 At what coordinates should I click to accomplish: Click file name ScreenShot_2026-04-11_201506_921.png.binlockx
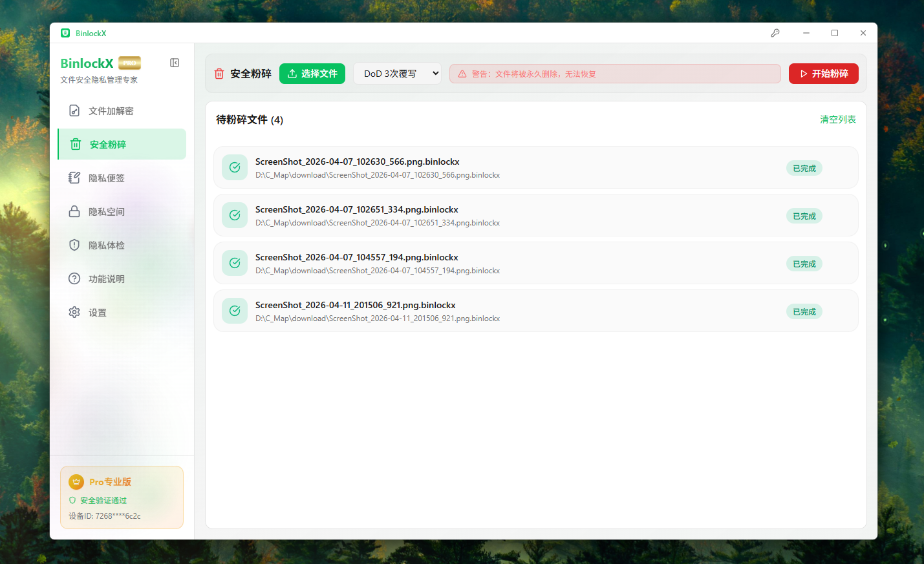click(x=356, y=305)
